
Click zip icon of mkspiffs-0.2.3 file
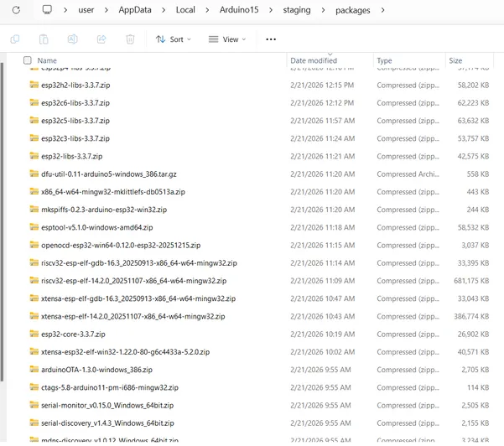34,209
